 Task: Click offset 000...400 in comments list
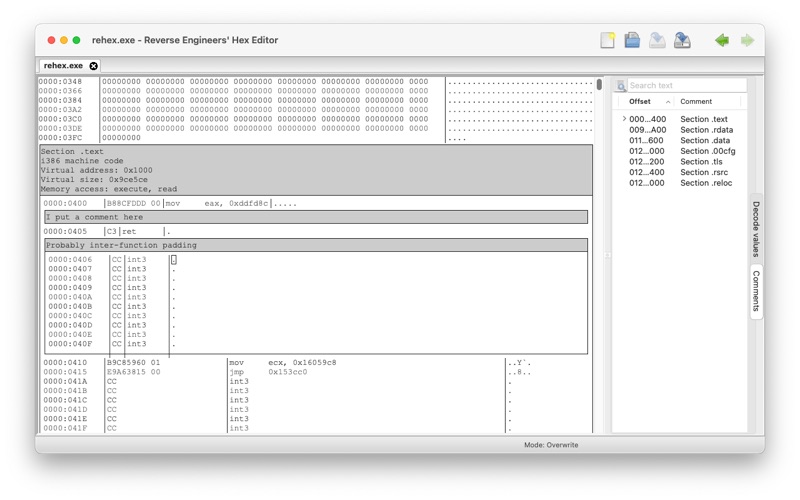click(x=647, y=119)
